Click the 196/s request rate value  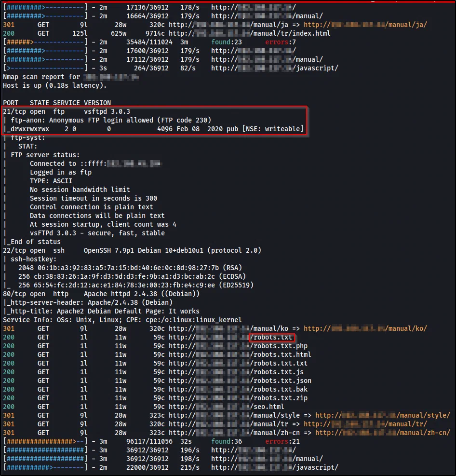click(189, 450)
